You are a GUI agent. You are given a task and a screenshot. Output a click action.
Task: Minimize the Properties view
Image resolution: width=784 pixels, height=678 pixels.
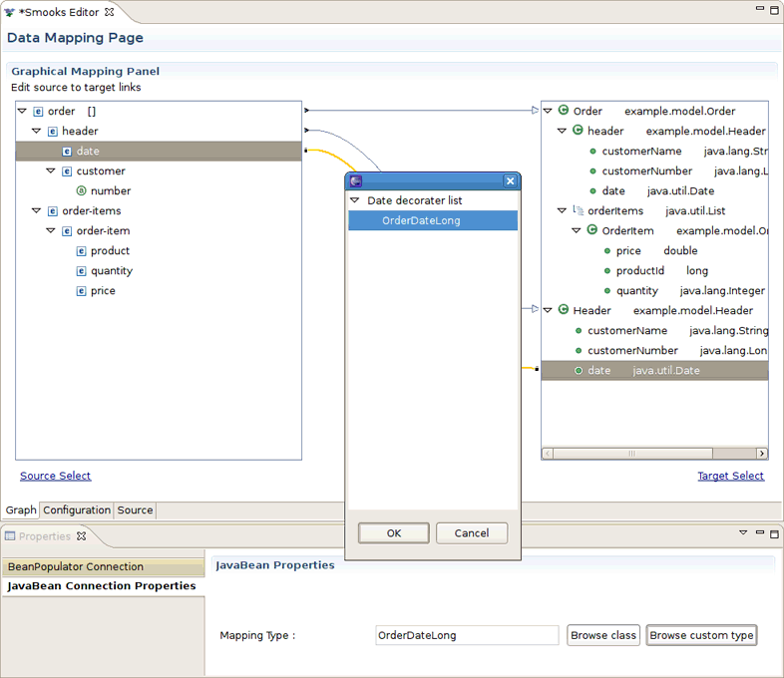[x=759, y=532]
